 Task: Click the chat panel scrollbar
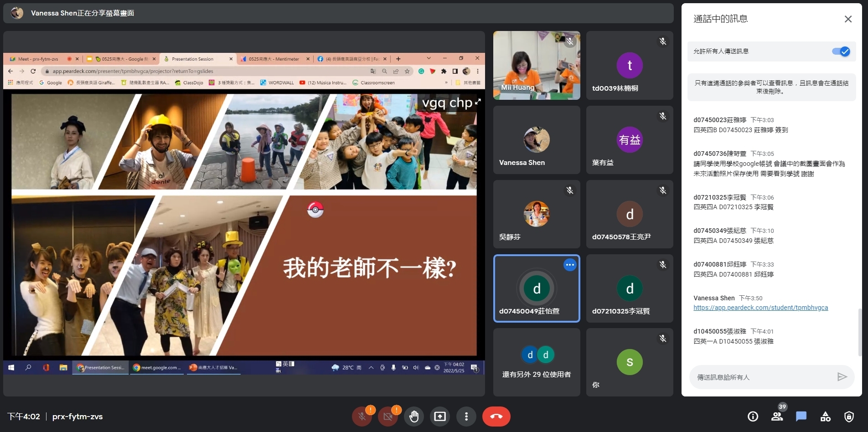(860, 333)
